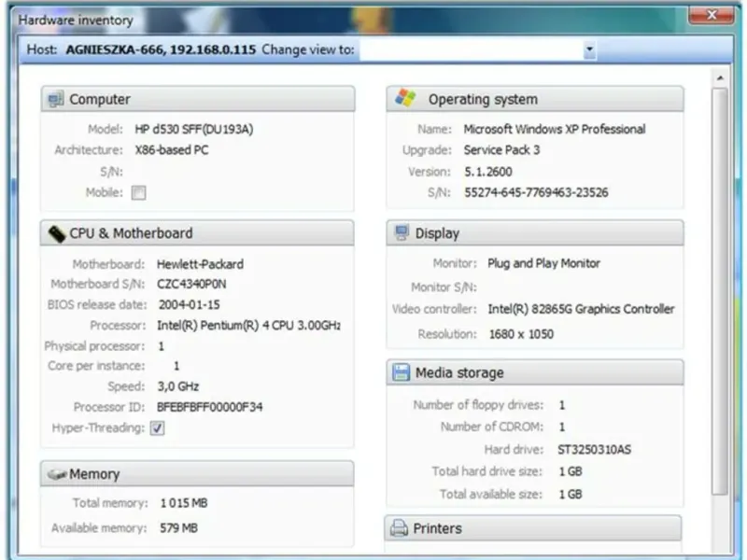Click the Hardware inventory title bar text
Viewport: 747px width, 560px height.
pyautogui.click(x=76, y=21)
